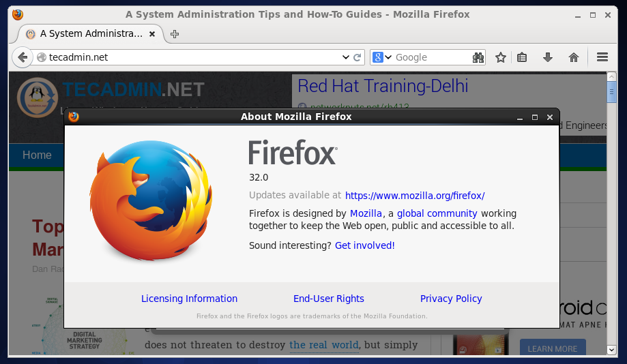Viewport: 627px width, 364px height.
Task: Close the About Mozilla Firefox dialog
Action: [x=550, y=117]
